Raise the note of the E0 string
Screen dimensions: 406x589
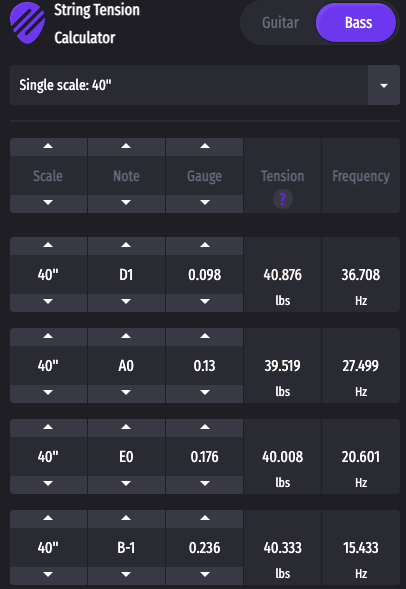point(126,427)
